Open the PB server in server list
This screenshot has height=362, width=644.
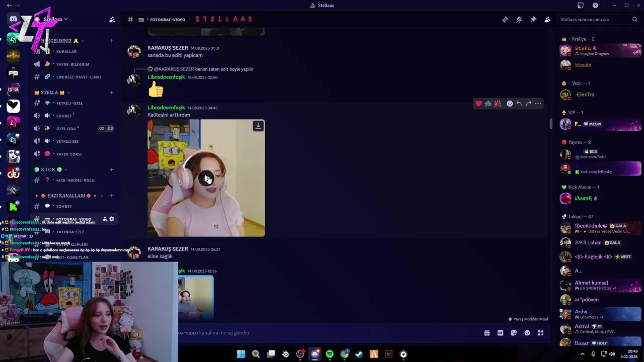pyautogui.click(x=14, y=73)
